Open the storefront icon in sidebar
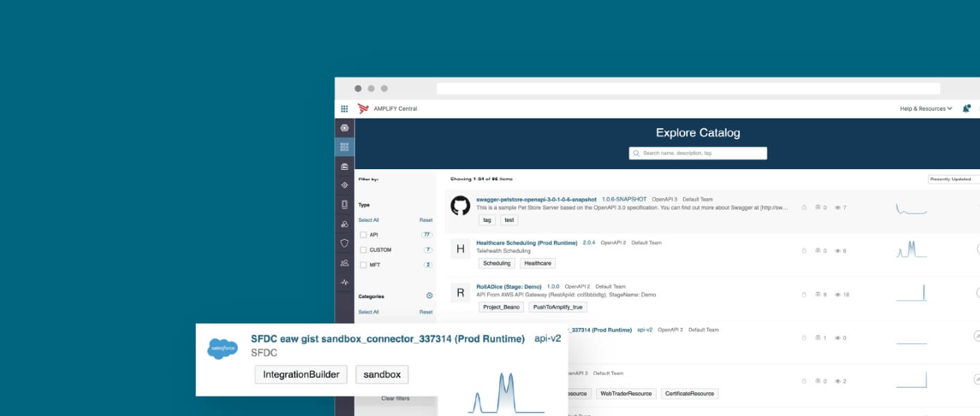 point(344,166)
